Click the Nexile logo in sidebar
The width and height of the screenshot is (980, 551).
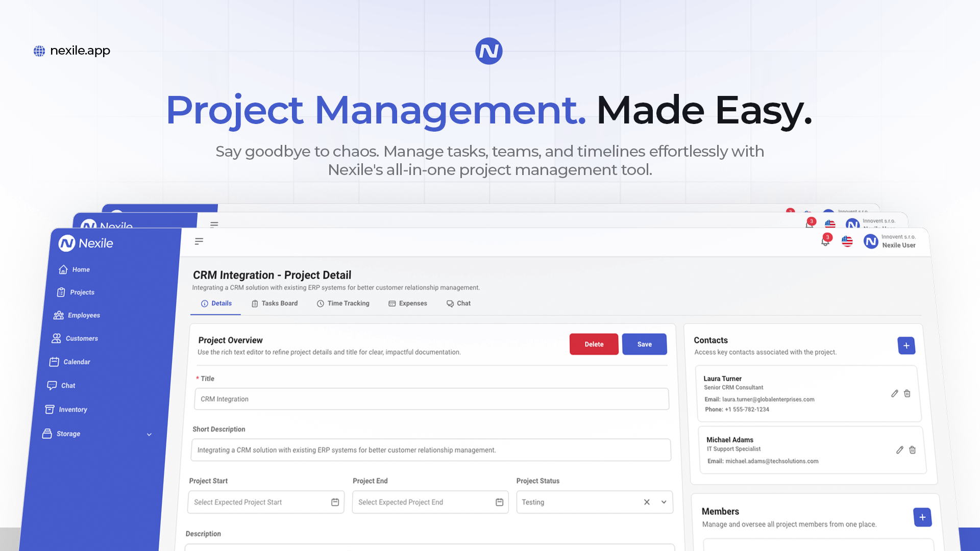pyautogui.click(x=86, y=243)
